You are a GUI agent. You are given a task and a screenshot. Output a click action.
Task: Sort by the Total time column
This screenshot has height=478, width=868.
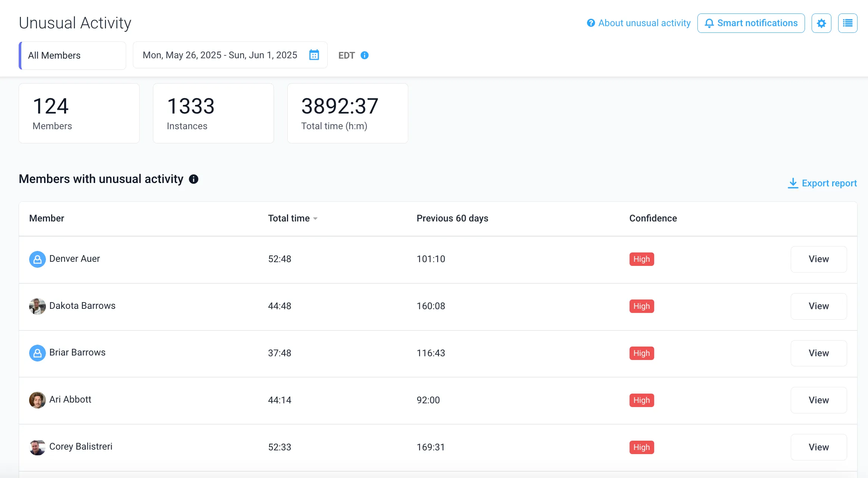click(x=293, y=218)
